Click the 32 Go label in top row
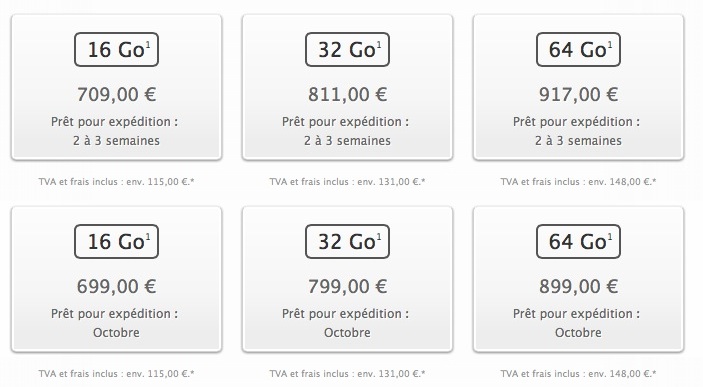 (347, 49)
